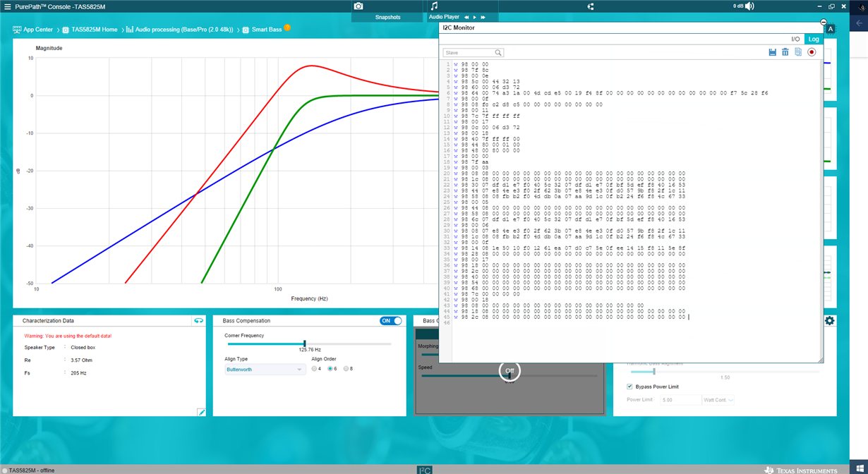Click log line 18 'w 98 7f aa'

471,162
